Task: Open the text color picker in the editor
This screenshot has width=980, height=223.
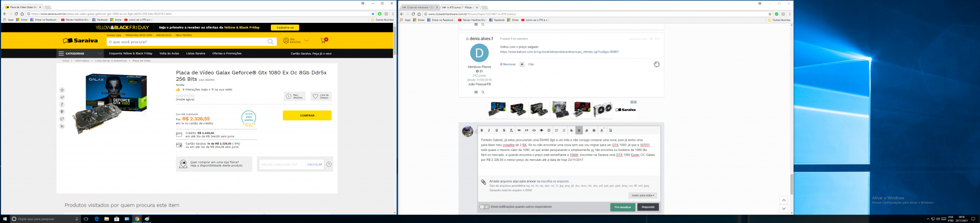Action: pos(602,130)
